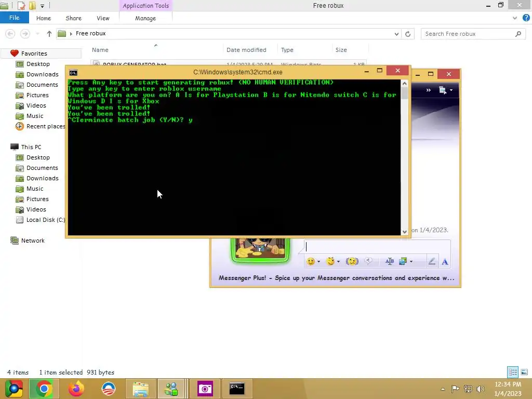Switch Explorer to large icons view

click(x=524, y=372)
